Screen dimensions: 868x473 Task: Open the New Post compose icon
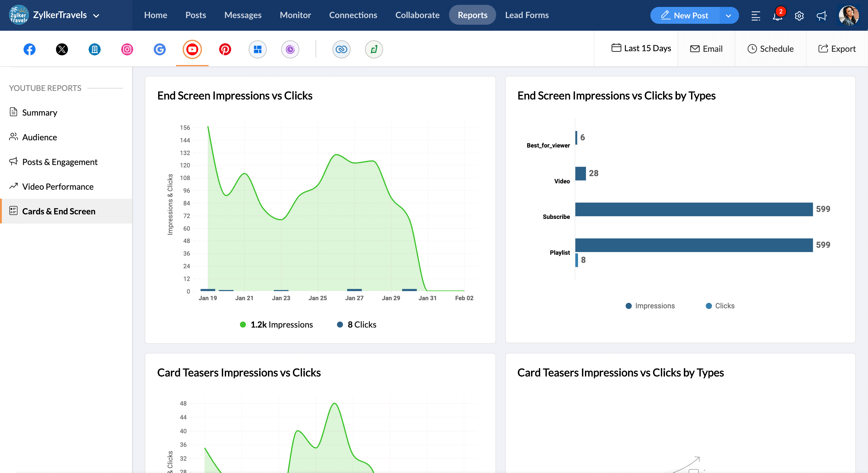coord(665,15)
